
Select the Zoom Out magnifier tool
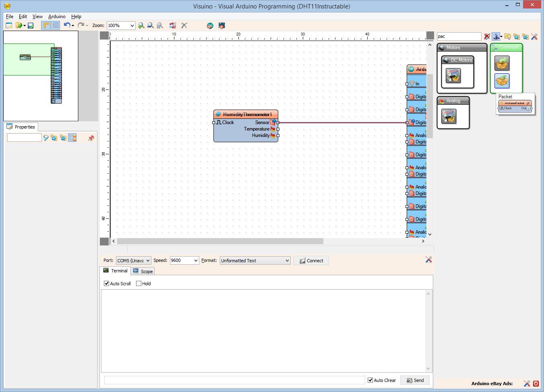[x=150, y=25]
